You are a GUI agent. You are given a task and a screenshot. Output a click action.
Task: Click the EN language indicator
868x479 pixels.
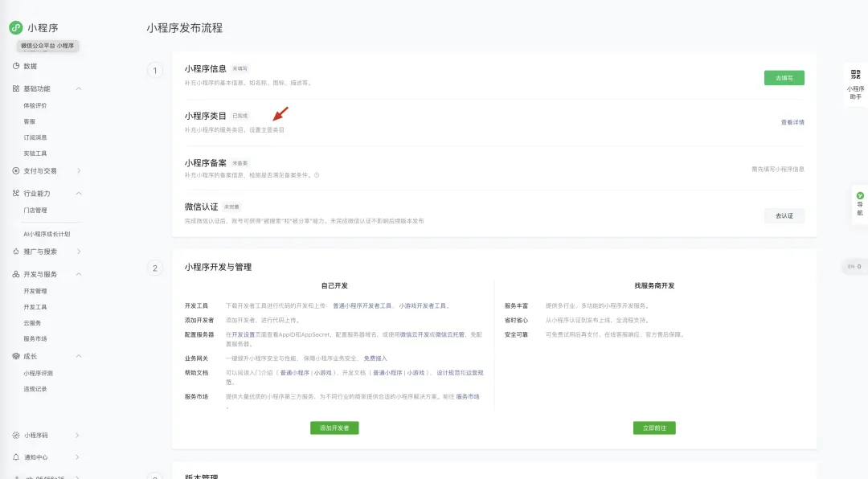(852, 266)
